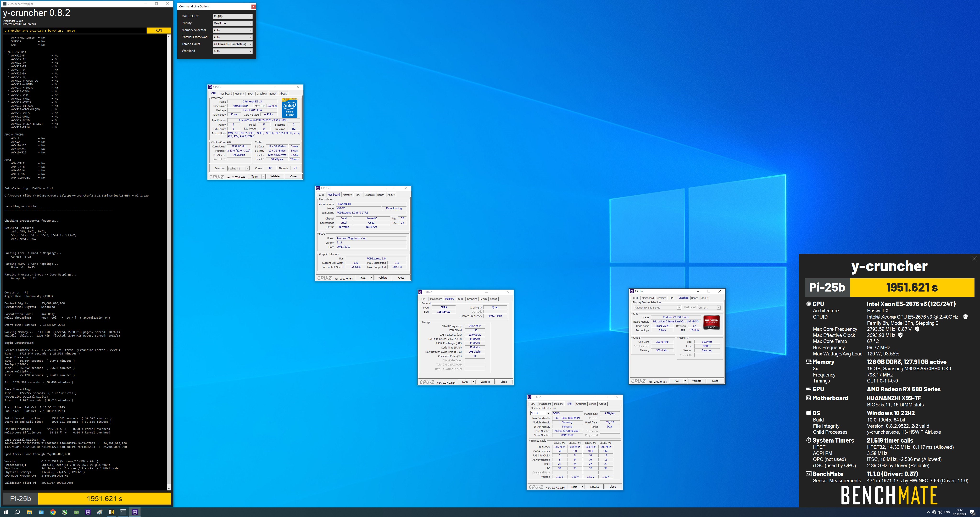Screen dimensions: 980x517
Task: Switch to the console terminal taskbar icon
Action: click(x=123, y=512)
